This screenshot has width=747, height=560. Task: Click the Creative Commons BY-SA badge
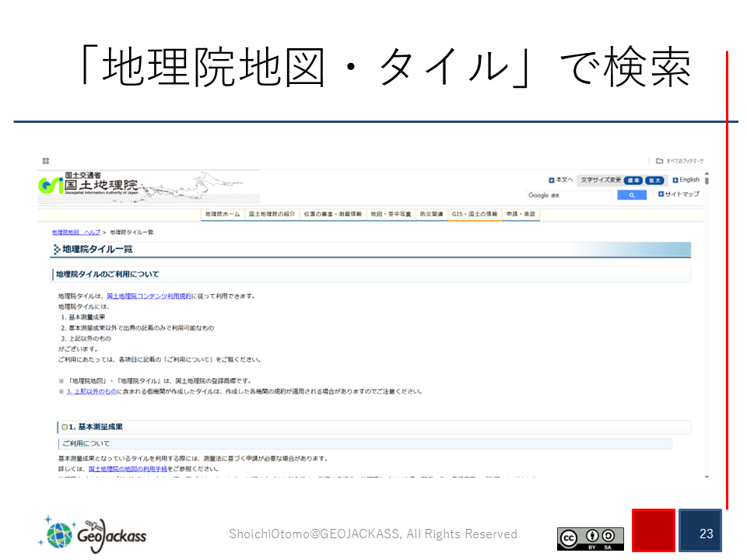(x=590, y=537)
